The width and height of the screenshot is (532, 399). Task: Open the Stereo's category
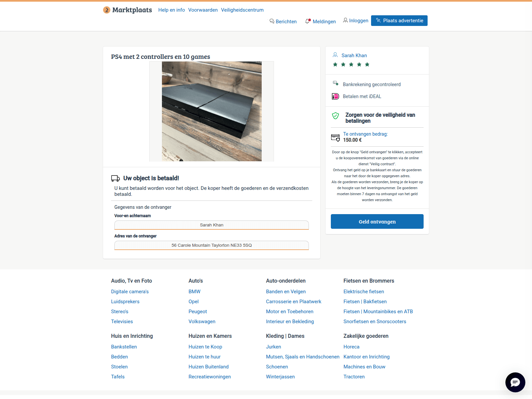tap(120, 312)
